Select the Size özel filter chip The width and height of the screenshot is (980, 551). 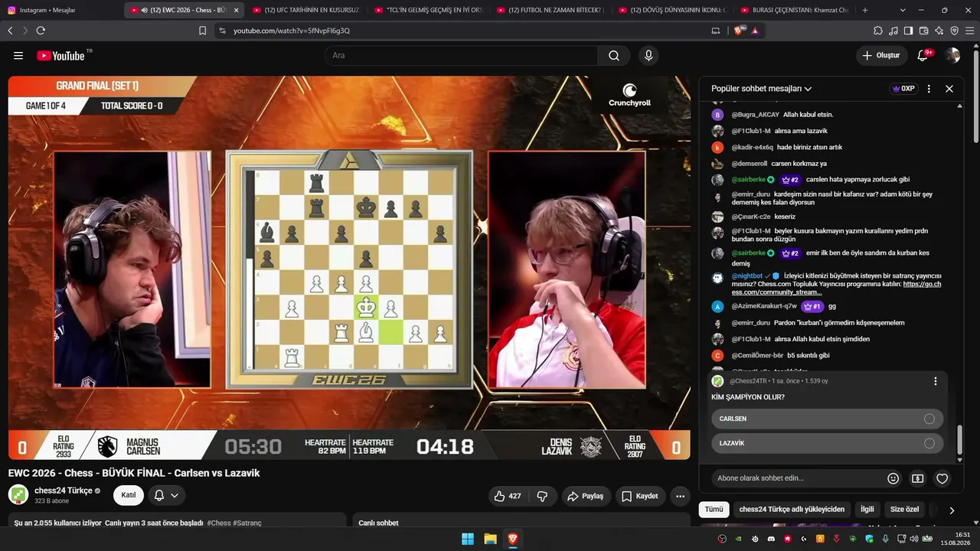pyautogui.click(x=904, y=510)
